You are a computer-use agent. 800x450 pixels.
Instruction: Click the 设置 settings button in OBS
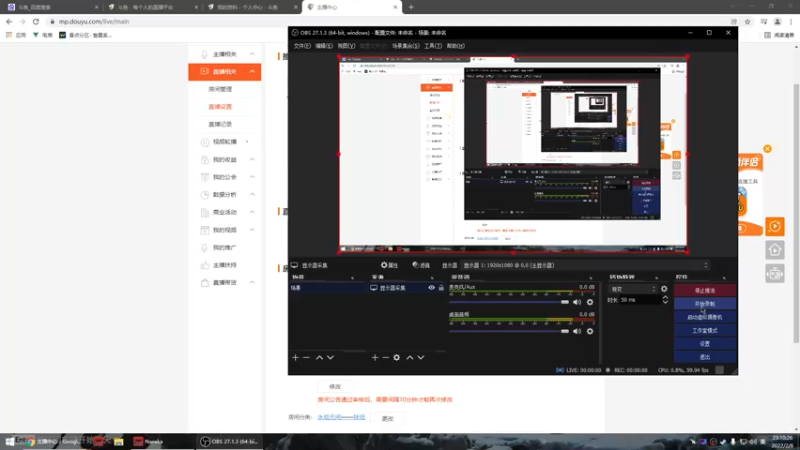tap(705, 343)
